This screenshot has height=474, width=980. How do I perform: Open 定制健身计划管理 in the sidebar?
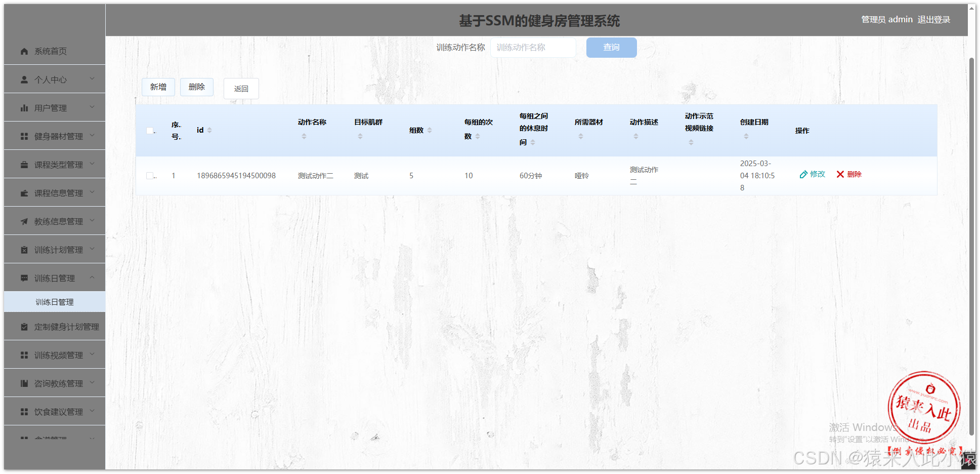click(55, 327)
